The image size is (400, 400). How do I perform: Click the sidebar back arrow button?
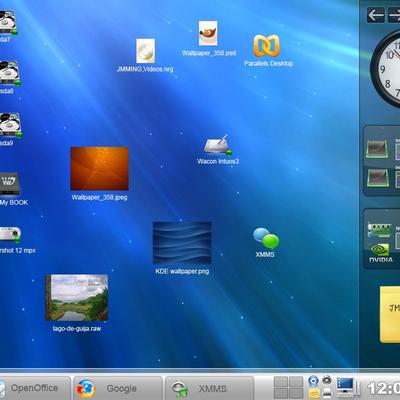point(375,15)
